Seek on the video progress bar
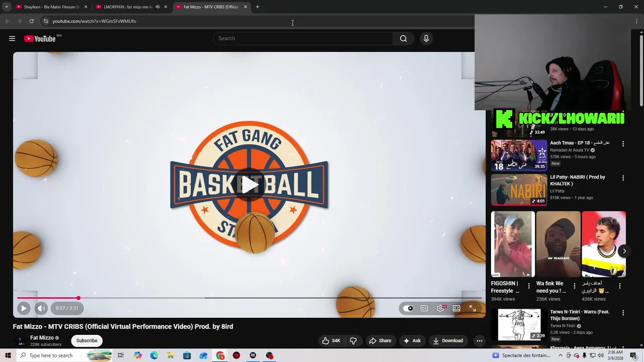This screenshot has height=362, width=644. coord(250,298)
